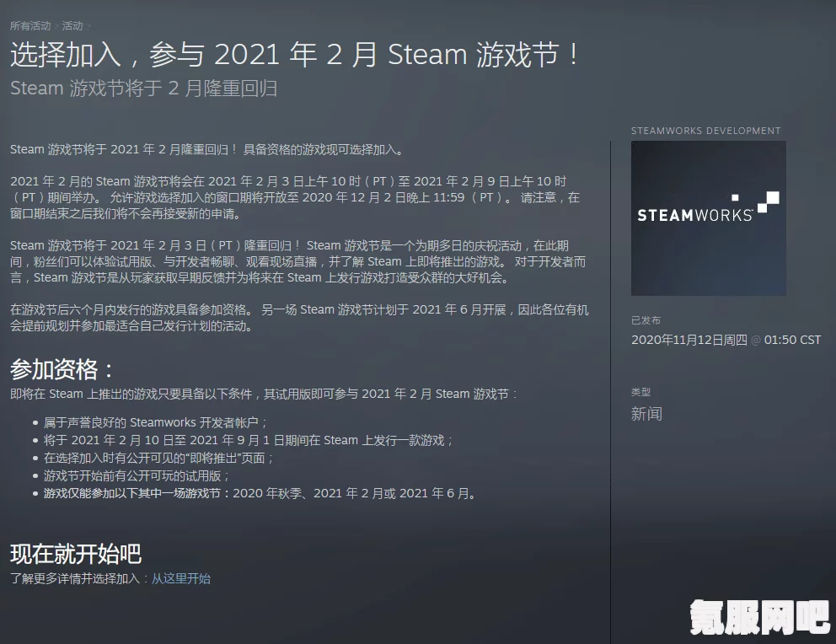Click the 类型 label
Image resolution: width=836 pixels, height=644 pixels.
click(640, 392)
